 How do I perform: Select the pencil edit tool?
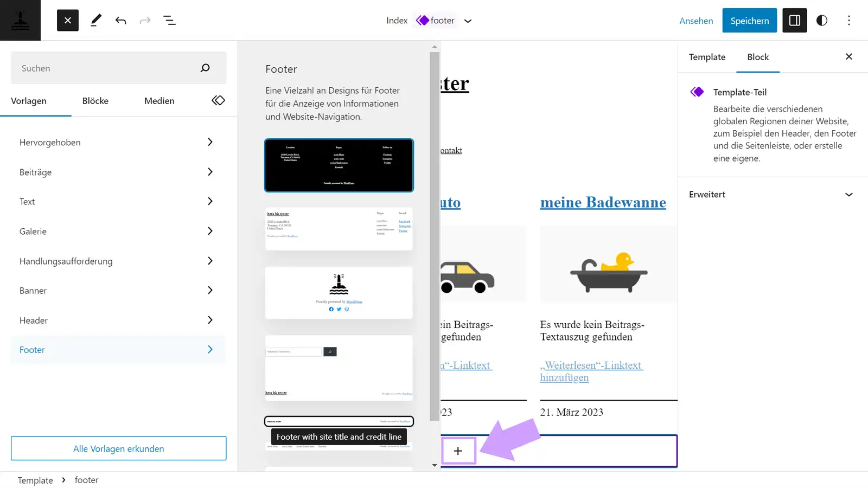tap(96, 21)
